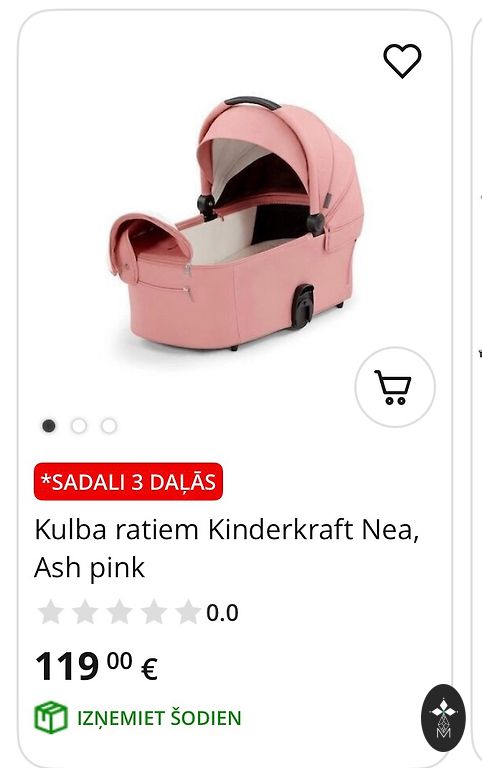The width and height of the screenshot is (482, 768).
Task: Open the pink carrycot product image
Action: (x=237, y=224)
